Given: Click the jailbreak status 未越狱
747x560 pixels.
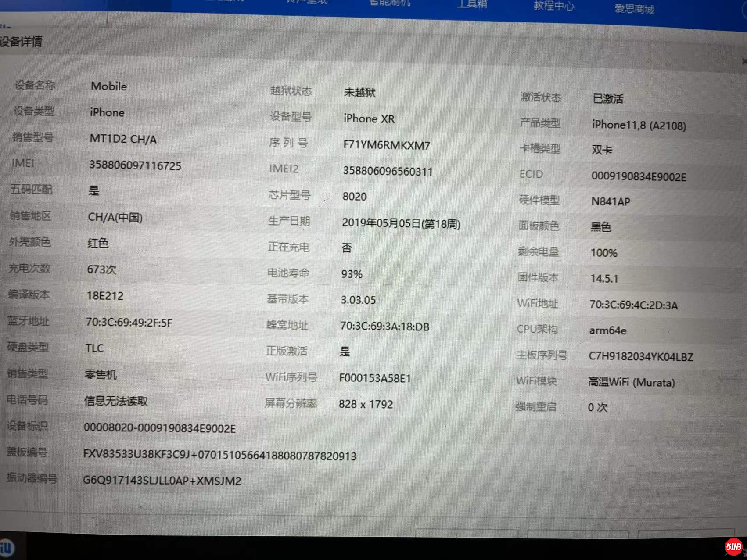Looking at the screenshot, I should (x=359, y=92).
